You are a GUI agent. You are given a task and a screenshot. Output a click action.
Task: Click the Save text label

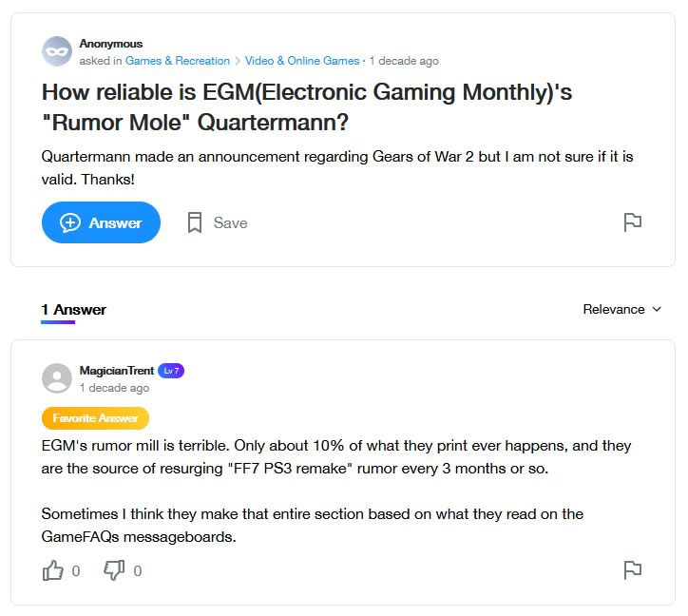[x=230, y=223]
